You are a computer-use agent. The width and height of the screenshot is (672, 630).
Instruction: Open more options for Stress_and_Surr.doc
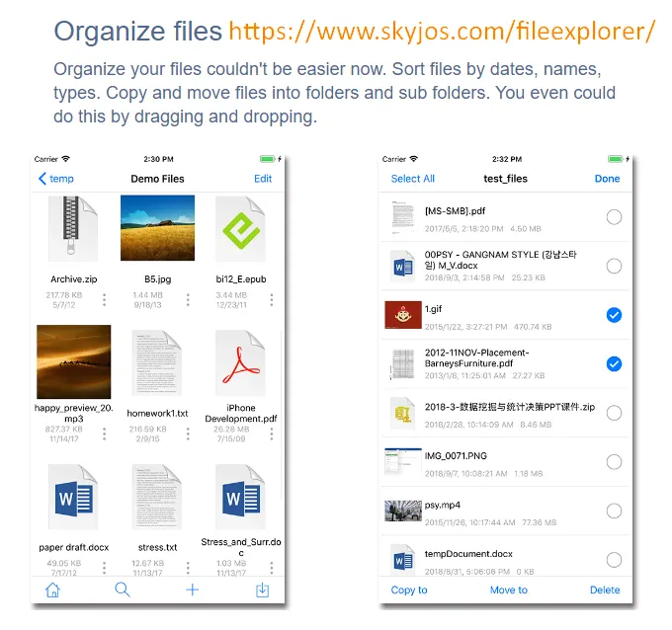pyautogui.click(x=272, y=568)
